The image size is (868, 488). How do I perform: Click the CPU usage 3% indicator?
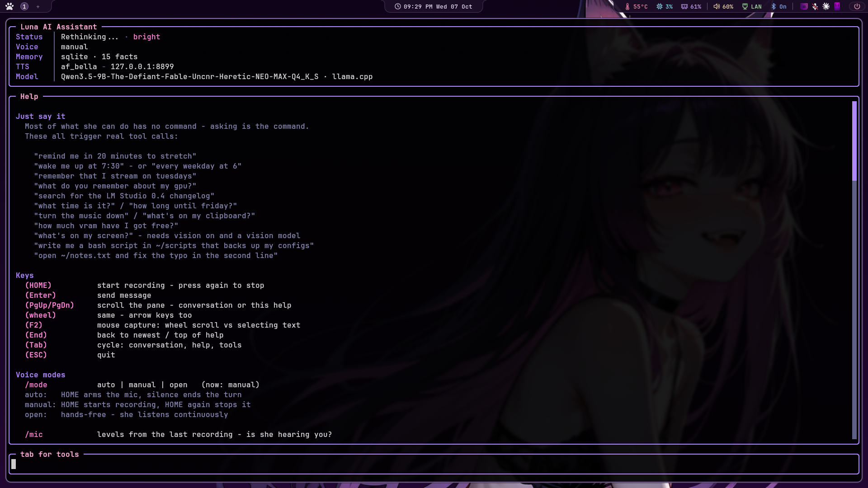665,6
